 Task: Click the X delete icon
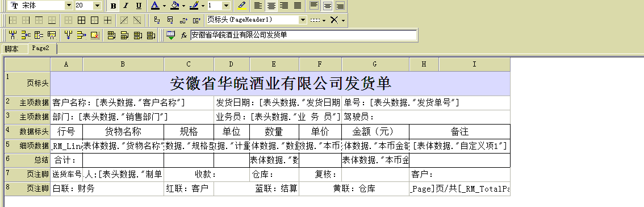pyautogui.click(x=334, y=20)
